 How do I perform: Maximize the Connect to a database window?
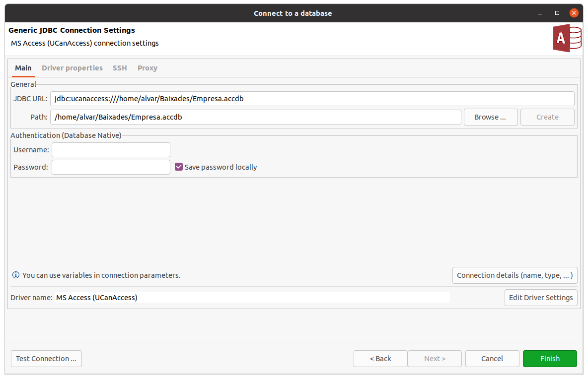tap(557, 13)
